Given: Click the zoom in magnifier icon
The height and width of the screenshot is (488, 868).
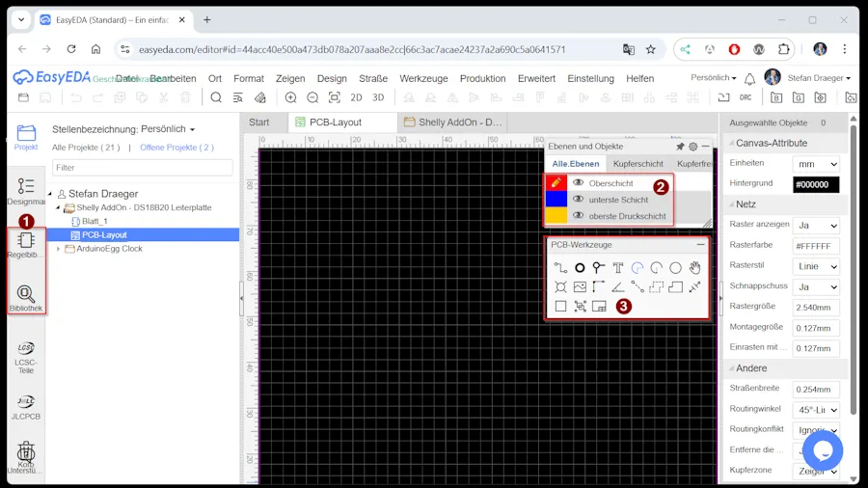Looking at the screenshot, I should [290, 97].
